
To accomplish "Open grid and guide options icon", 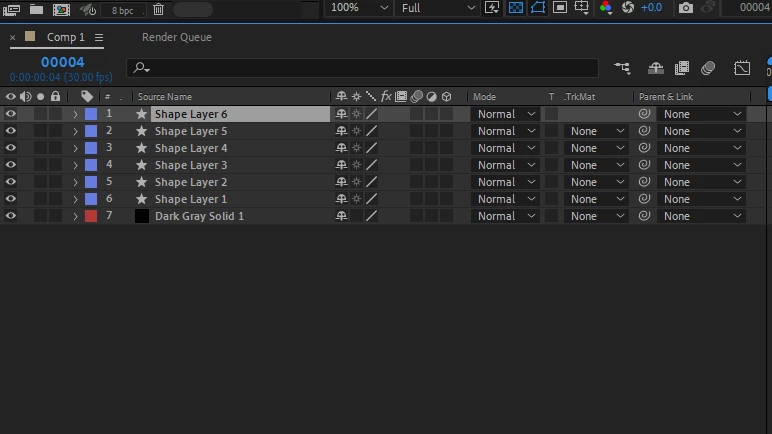I will pyautogui.click(x=581, y=7).
